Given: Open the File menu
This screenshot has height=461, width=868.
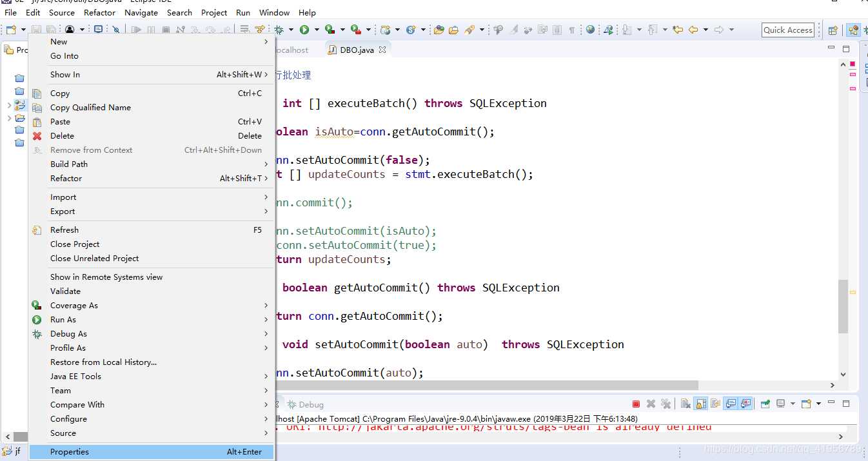Looking at the screenshot, I should tap(10, 12).
